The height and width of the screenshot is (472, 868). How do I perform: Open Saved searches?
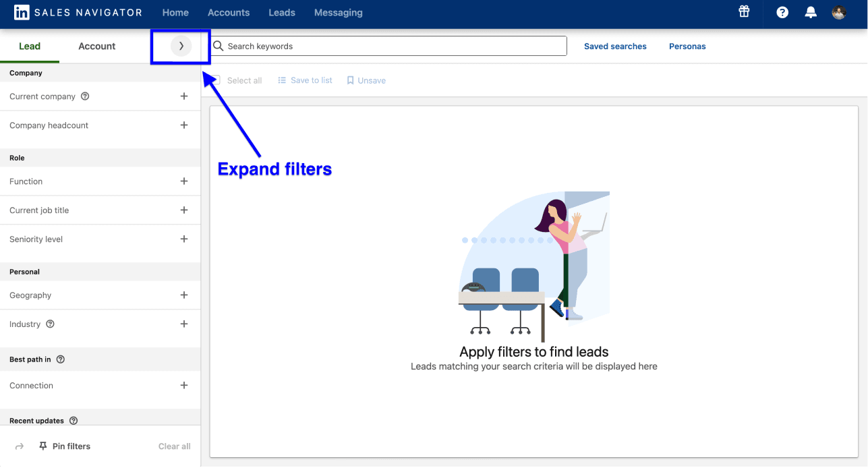pos(615,46)
